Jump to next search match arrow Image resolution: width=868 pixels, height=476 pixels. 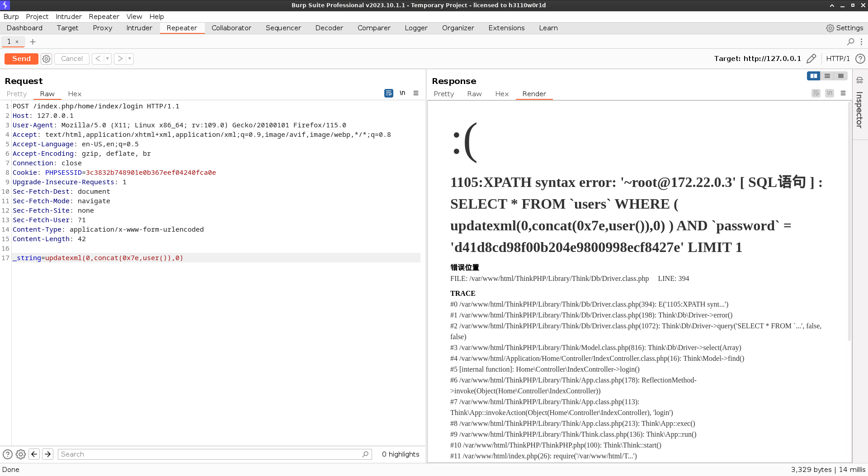[48, 454]
